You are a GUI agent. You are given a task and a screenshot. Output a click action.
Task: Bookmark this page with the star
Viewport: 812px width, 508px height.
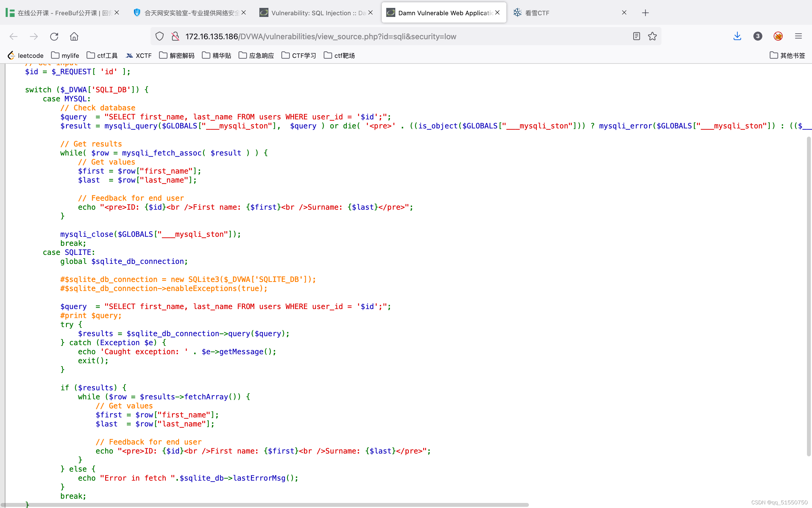(x=652, y=36)
